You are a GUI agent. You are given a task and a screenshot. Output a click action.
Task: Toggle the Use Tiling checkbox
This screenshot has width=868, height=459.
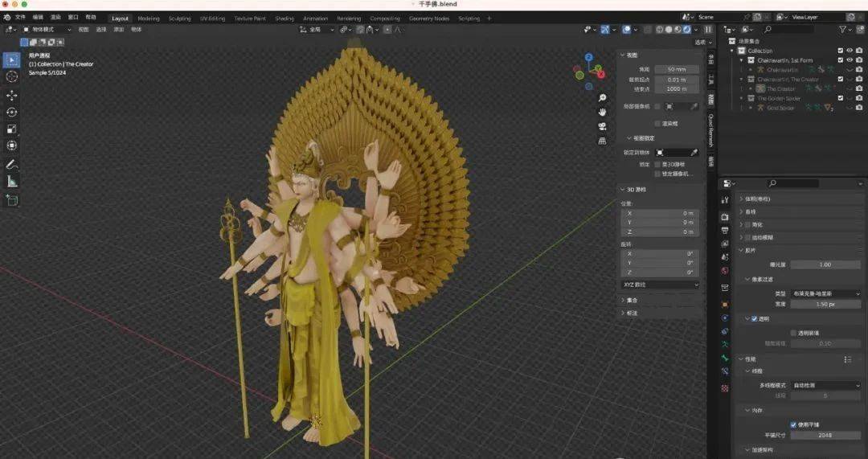tap(793, 424)
